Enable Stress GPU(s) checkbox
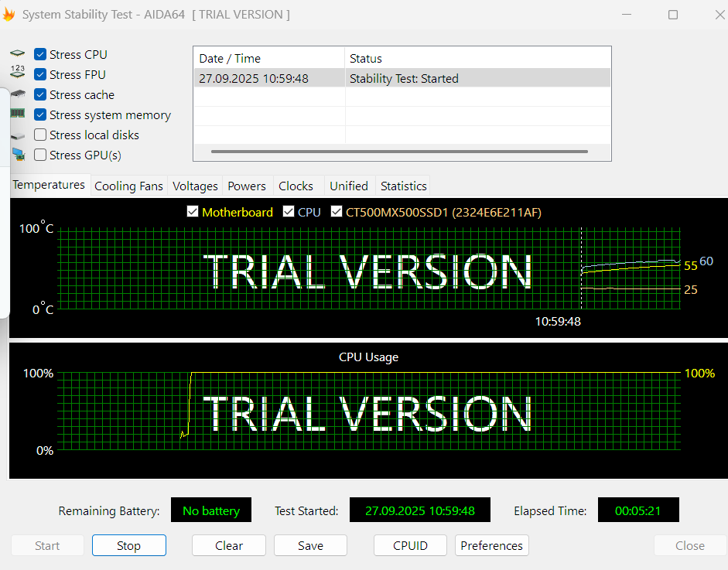 click(40, 155)
